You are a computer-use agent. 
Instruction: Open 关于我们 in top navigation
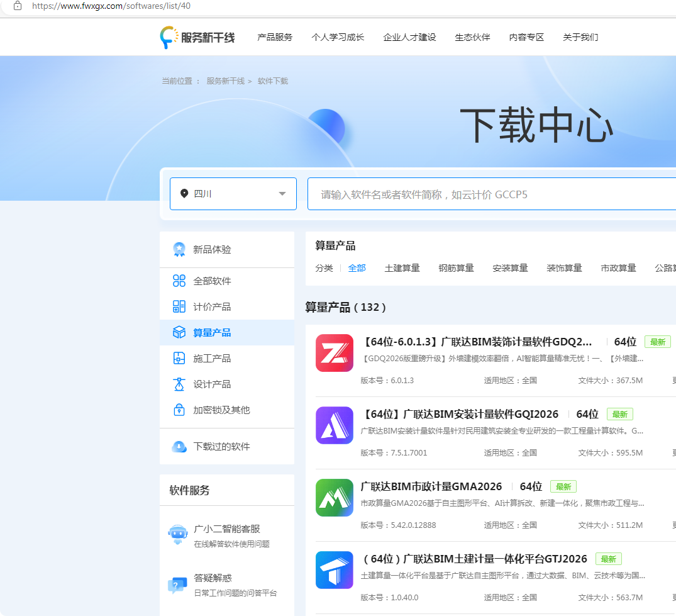point(580,37)
